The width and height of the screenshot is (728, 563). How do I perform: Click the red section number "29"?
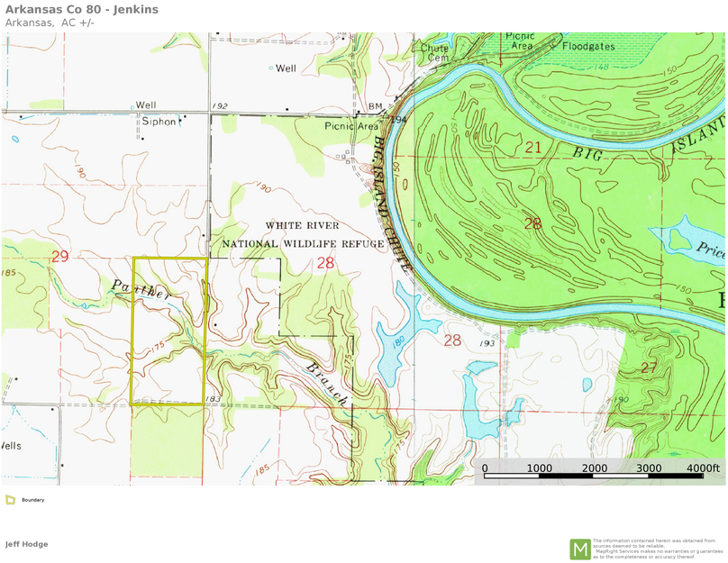tap(59, 256)
